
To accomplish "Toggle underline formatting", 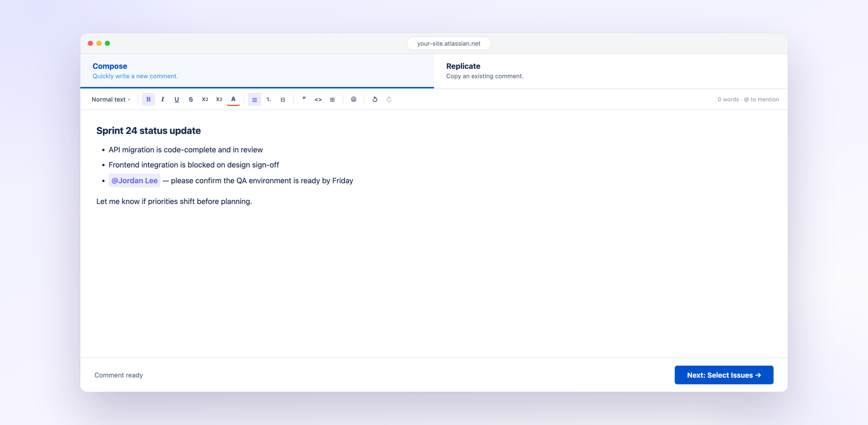I will tap(176, 99).
